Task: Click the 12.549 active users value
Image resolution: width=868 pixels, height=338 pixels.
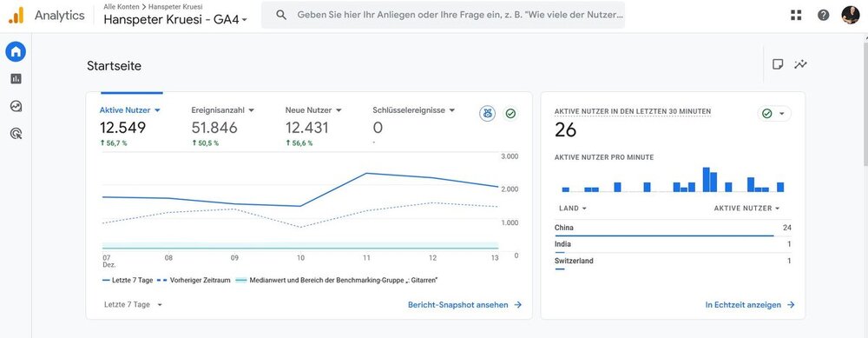Action: tap(123, 128)
